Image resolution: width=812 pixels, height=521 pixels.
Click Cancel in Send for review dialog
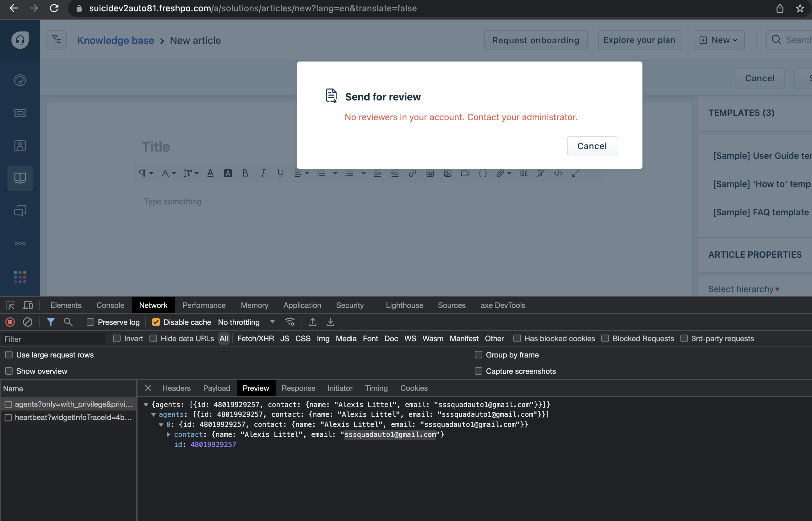592,146
